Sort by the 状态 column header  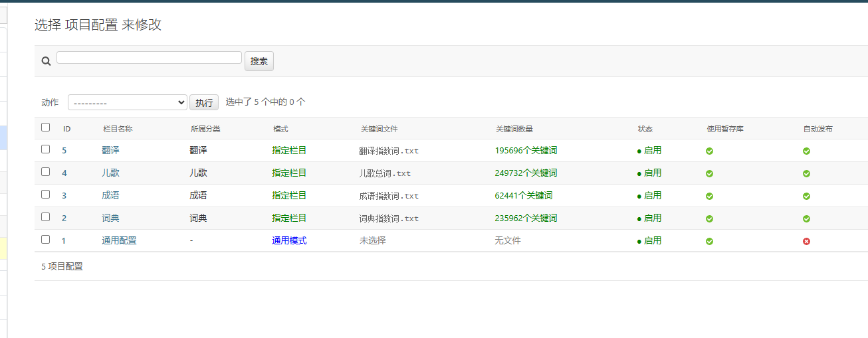645,129
